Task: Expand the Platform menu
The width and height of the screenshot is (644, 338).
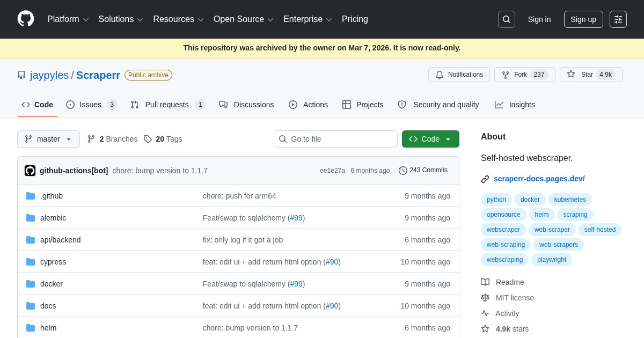Action: point(68,19)
